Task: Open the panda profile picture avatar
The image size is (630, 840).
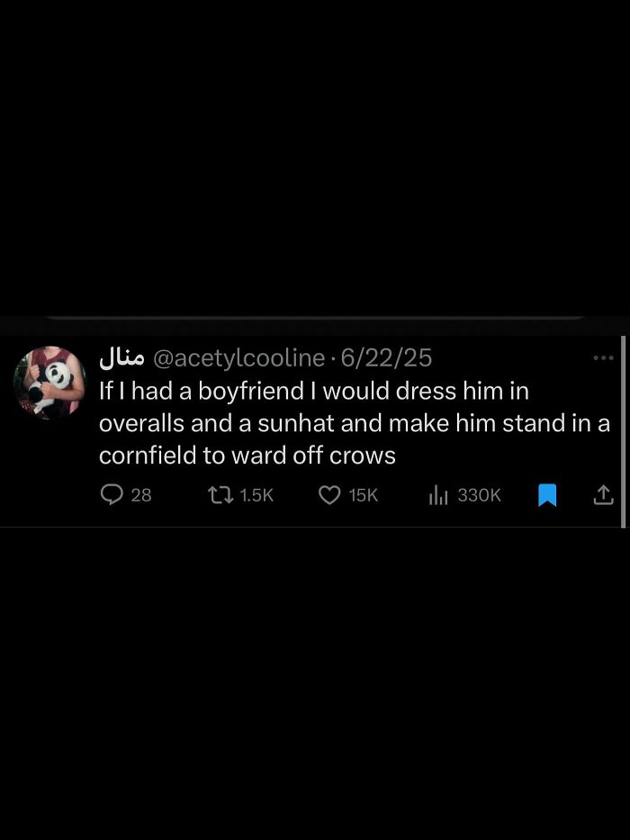Action: click(49, 383)
